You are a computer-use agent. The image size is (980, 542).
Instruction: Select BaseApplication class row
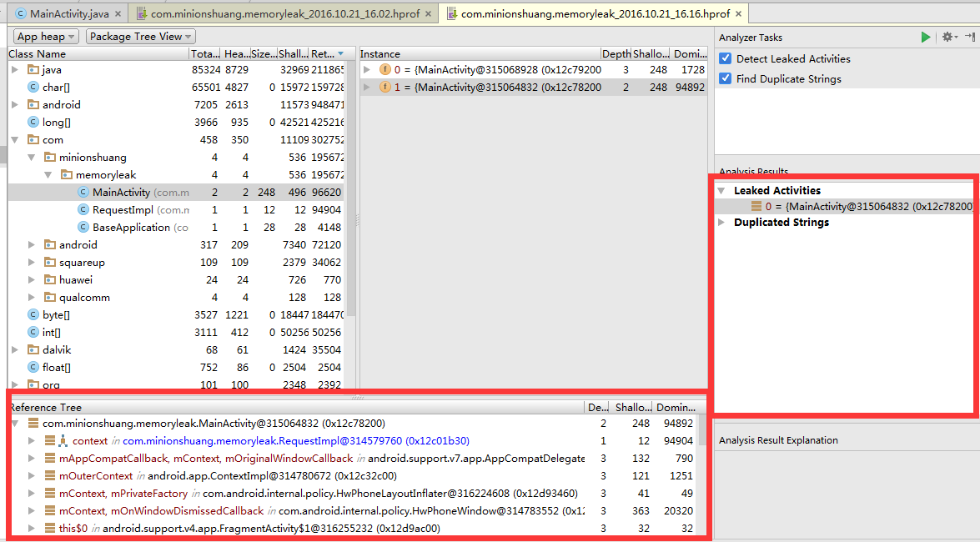(x=176, y=228)
